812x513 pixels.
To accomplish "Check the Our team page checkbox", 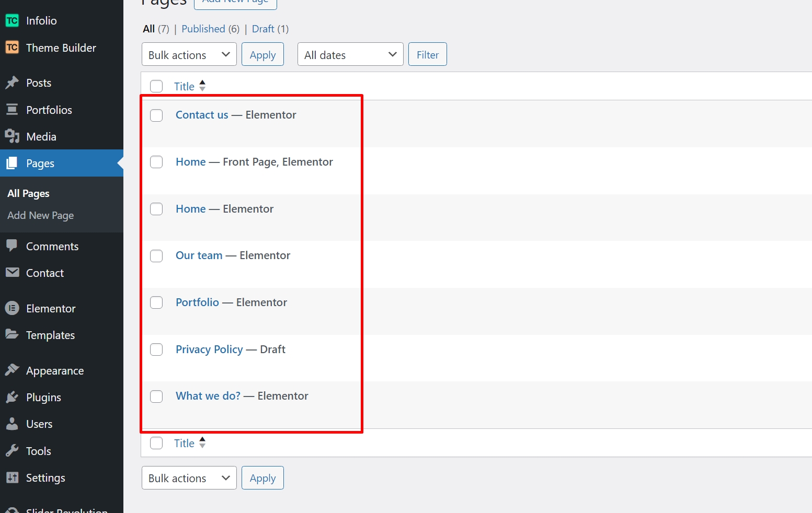I will pyautogui.click(x=156, y=256).
